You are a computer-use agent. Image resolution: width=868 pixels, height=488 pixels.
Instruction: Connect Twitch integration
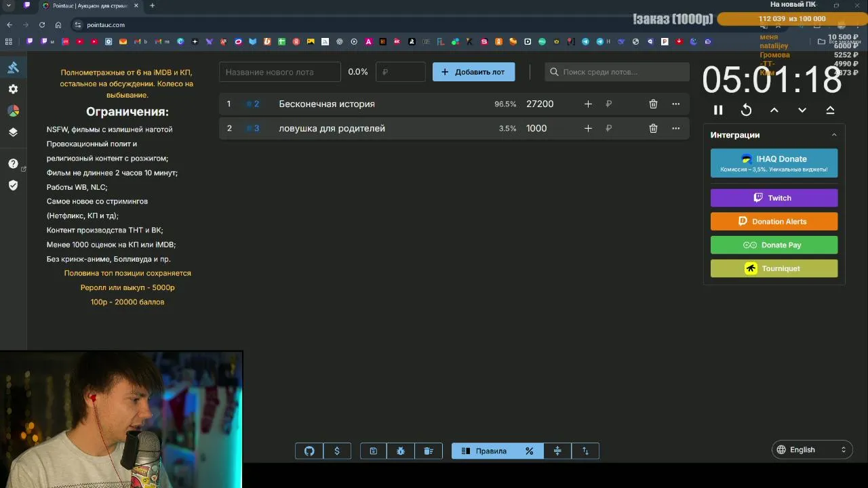[x=774, y=198]
